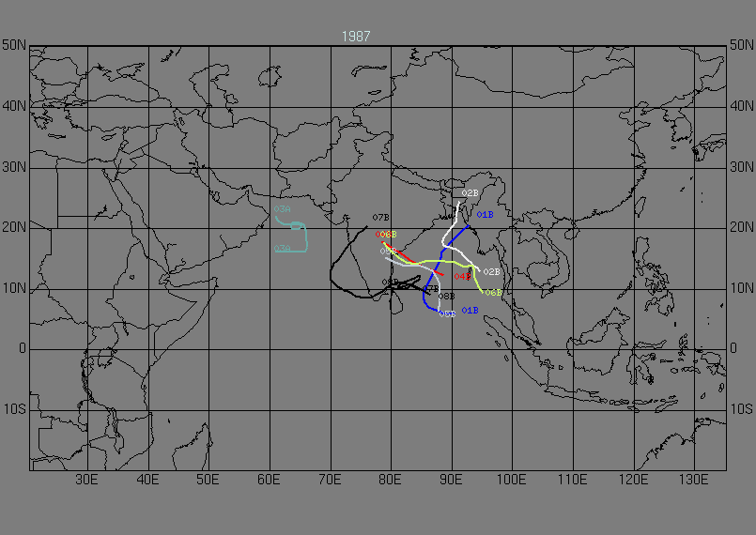Click the 100E longitude label

click(x=511, y=479)
